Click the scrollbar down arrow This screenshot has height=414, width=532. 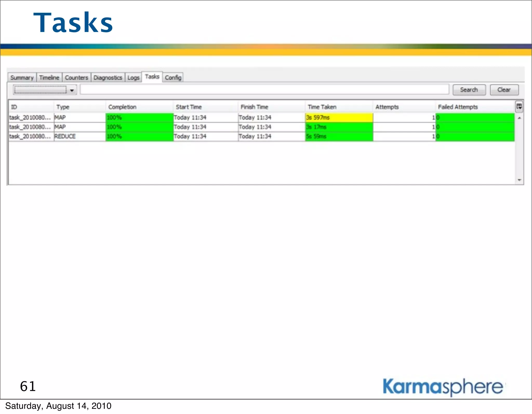519,180
